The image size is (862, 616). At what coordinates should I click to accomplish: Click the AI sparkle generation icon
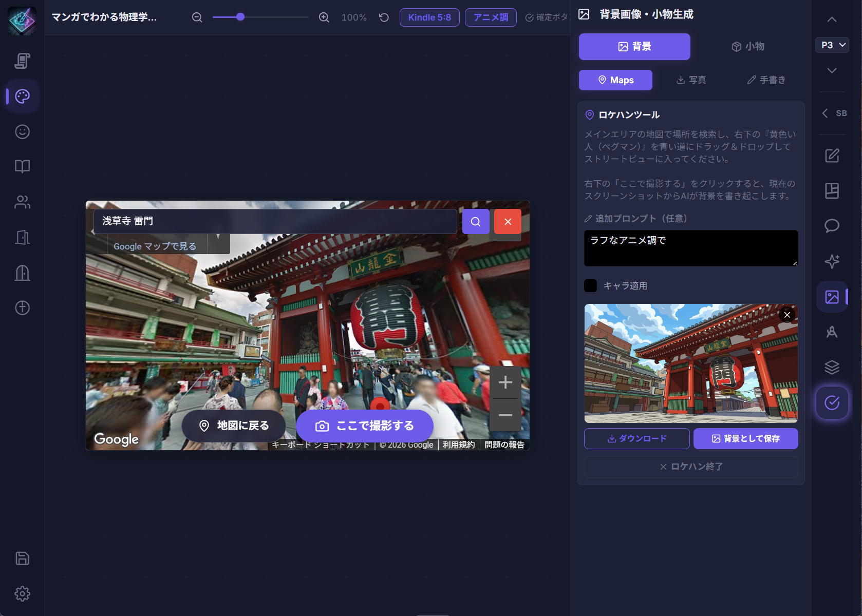pyautogui.click(x=832, y=261)
